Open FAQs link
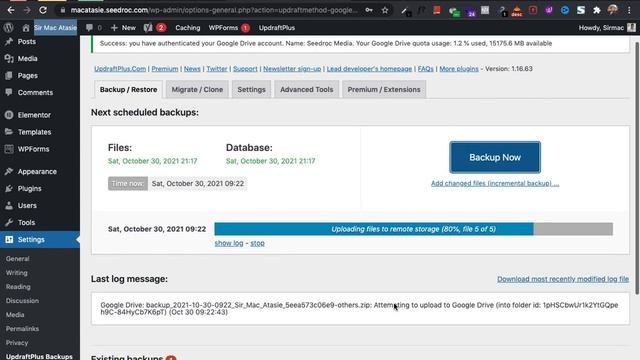The height and width of the screenshot is (360, 640). (426, 69)
